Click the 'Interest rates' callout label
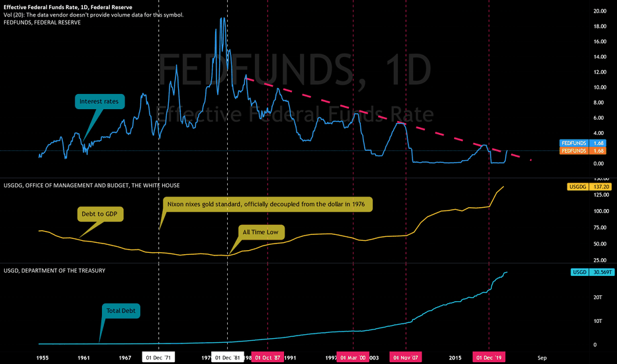 click(99, 101)
